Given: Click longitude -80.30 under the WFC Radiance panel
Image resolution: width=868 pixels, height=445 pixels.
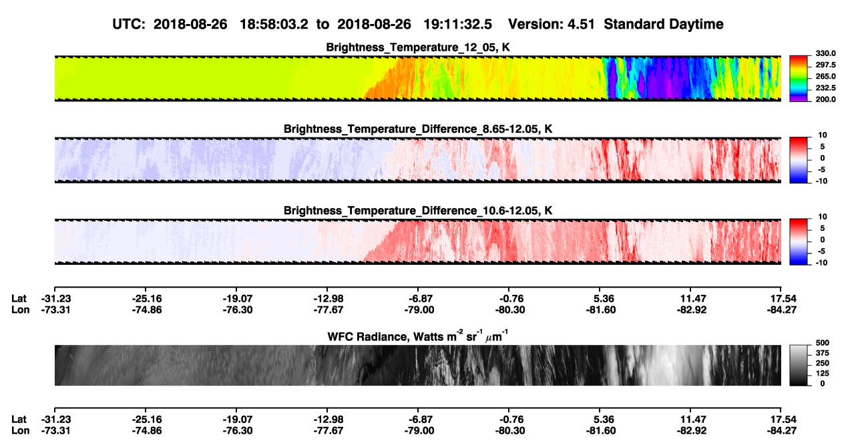Looking at the screenshot, I should click(509, 430).
